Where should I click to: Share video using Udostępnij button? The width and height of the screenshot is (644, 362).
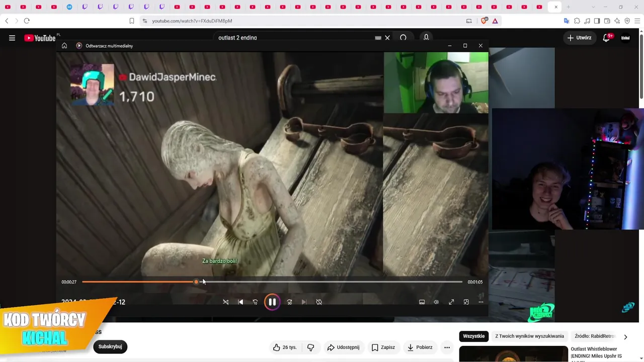pos(343,347)
